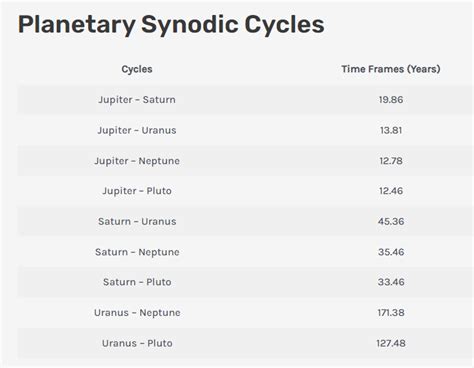
Task: Click the 12.46 value cell
Action: [391, 191]
